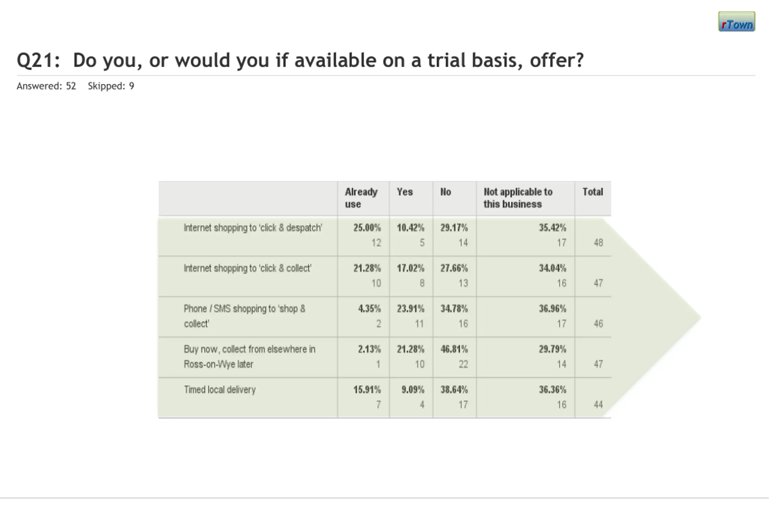Click the 46.81% No cell

point(454,349)
